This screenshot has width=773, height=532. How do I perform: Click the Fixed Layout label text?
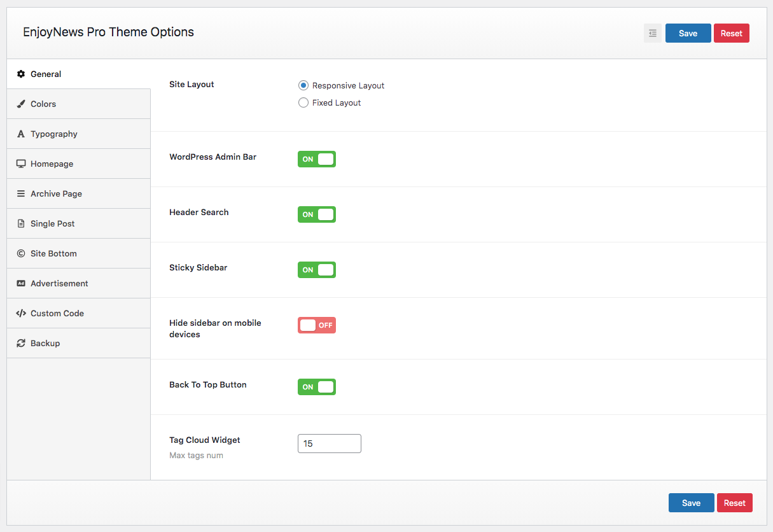click(x=337, y=102)
